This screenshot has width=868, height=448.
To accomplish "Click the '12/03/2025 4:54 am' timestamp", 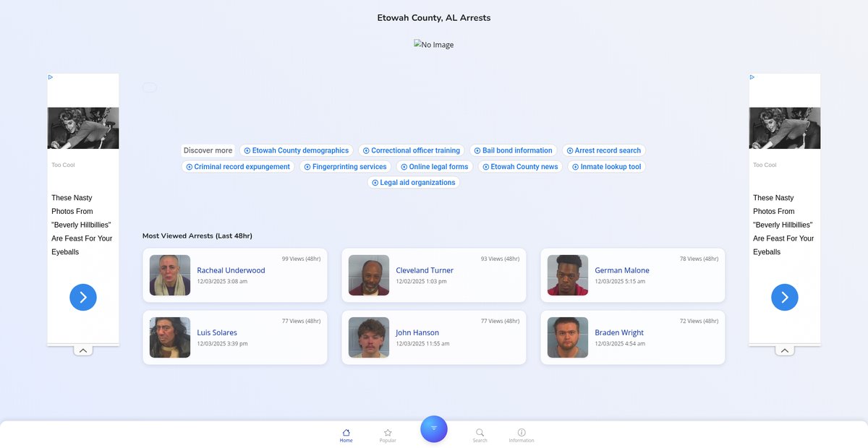I will click(620, 343).
